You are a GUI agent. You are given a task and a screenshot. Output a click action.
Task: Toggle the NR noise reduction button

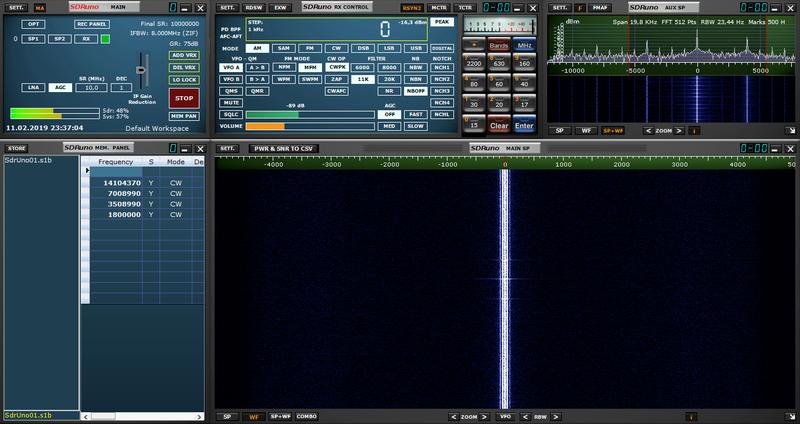coord(389,91)
